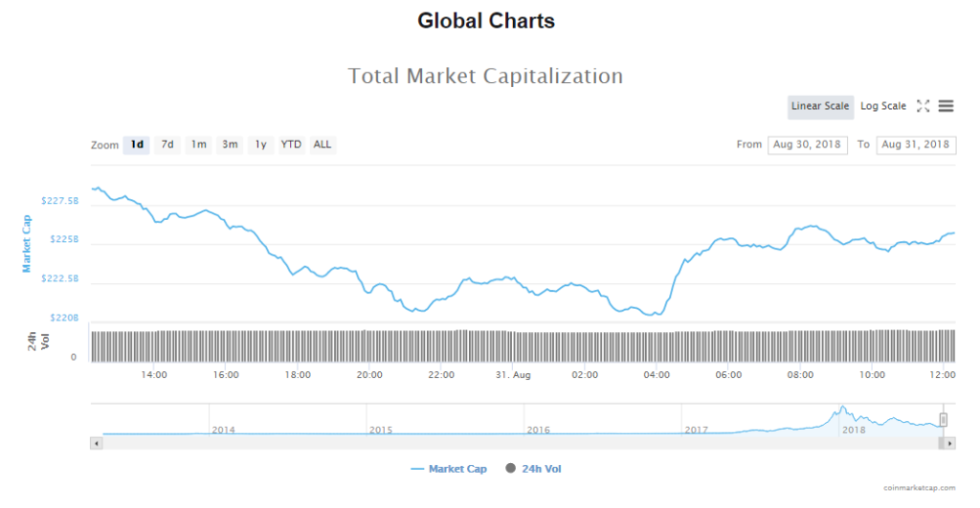Open the From date field Aug 30, 2018
This screenshot has height=508, width=980.
tap(807, 144)
